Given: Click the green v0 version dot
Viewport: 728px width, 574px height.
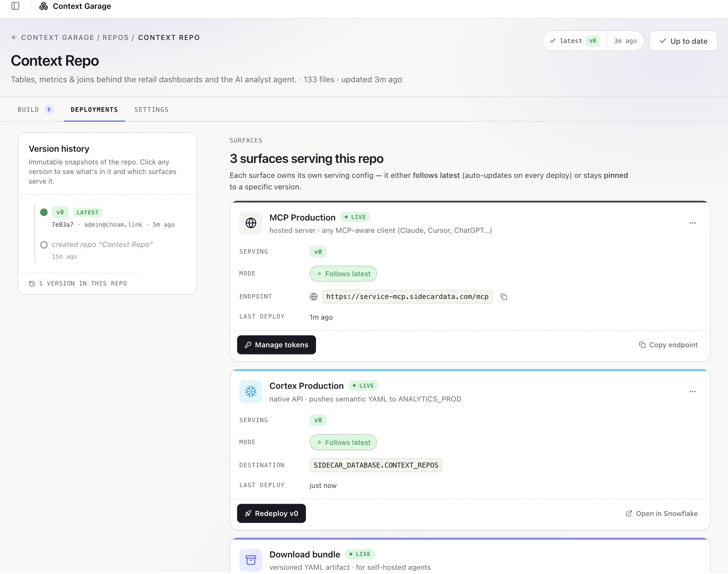Looking at the screenshot, I should (x=44, y=212).
